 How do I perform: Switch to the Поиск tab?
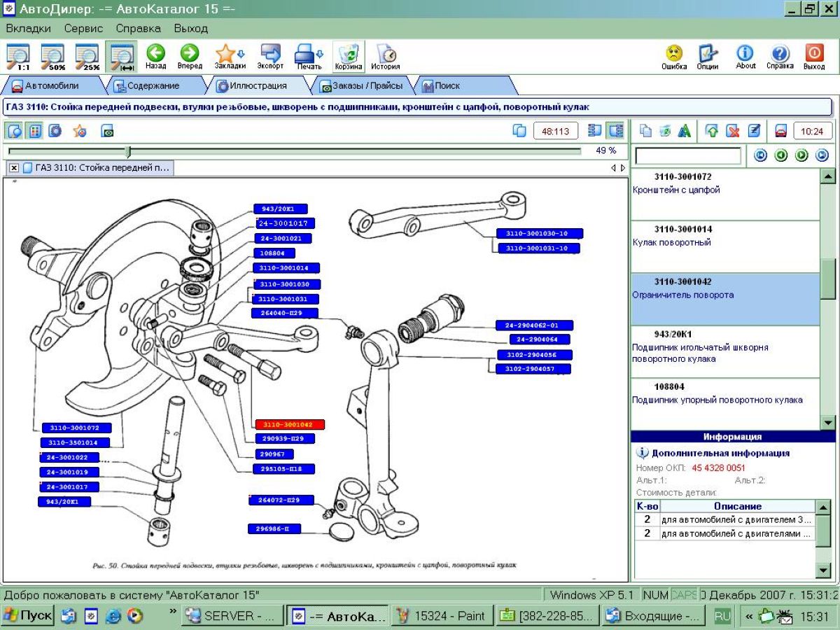click(x=463, y=86)
